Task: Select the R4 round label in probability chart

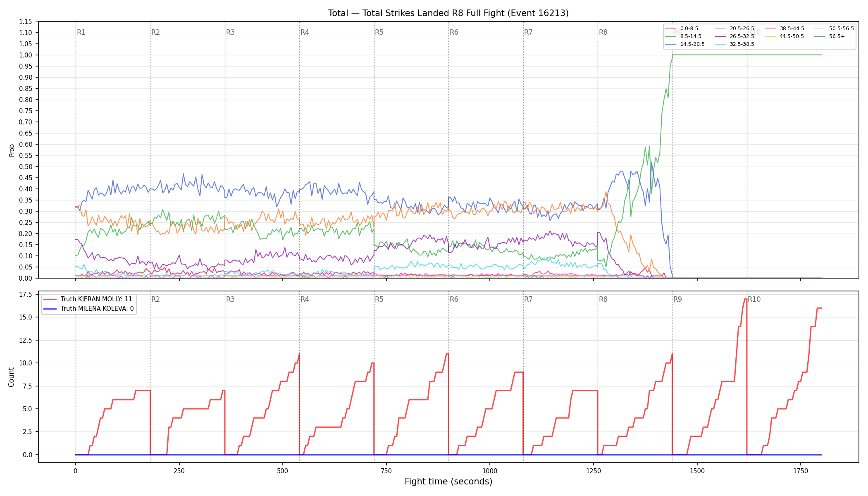Action: click(x=305, y=32)
